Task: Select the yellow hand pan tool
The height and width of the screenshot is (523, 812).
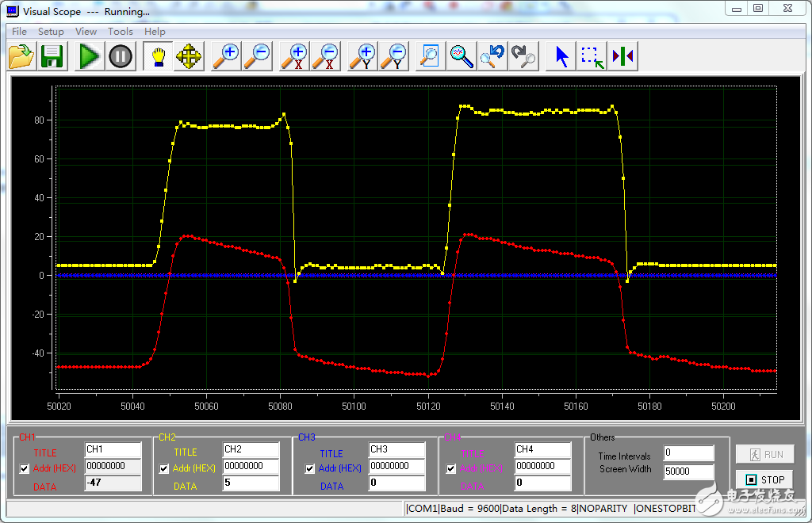Action: 158,56
